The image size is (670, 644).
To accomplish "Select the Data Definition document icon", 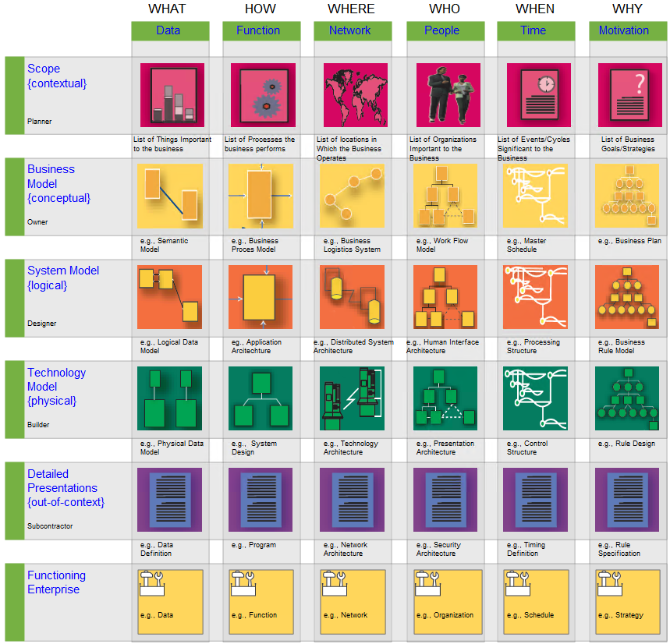I will click(170, 500).
